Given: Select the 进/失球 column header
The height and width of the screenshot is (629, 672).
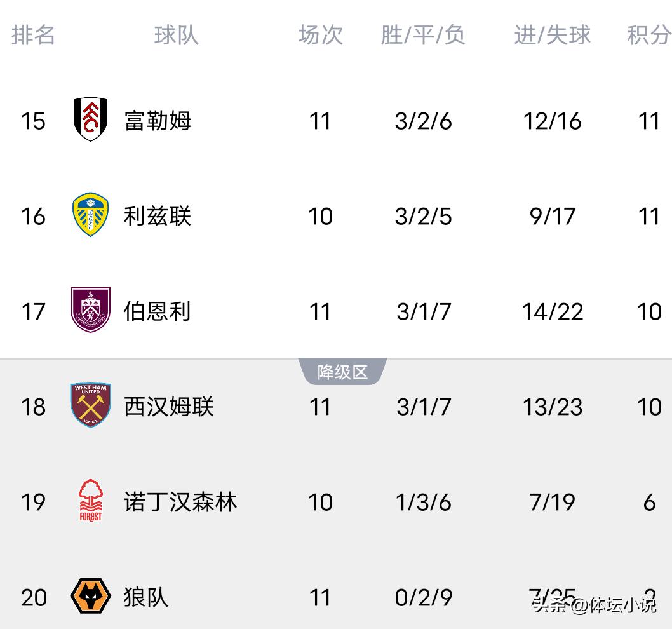Looking at the screenshot, I should coord(552,35).
